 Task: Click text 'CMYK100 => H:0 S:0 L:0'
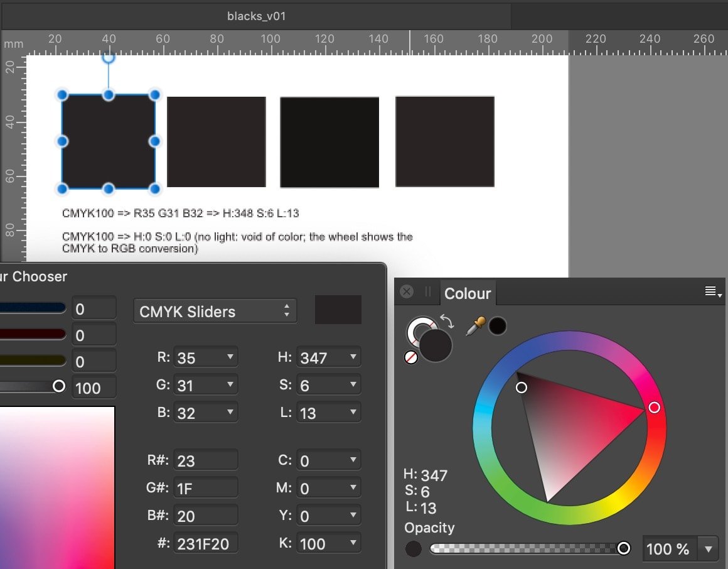tap(126, 237)
